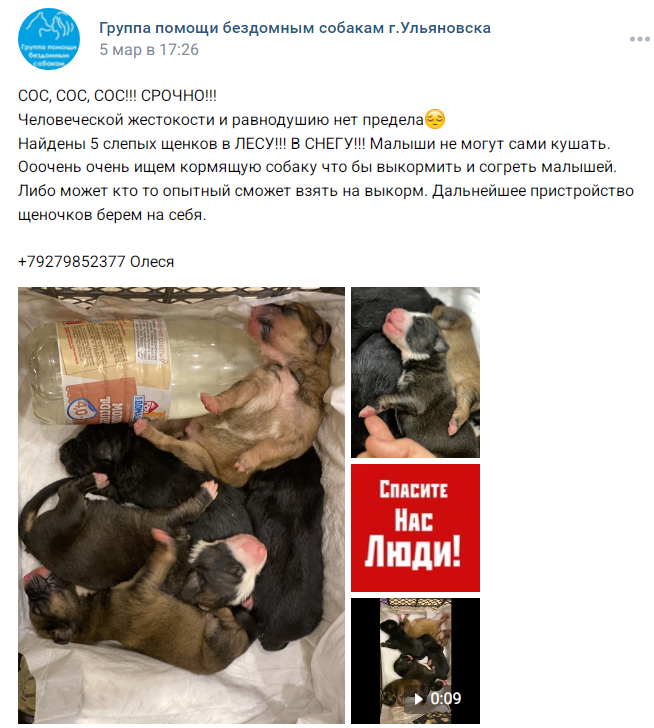The height and width of the screenshot is (728, 654).
Task: Click the group's round blue avatar
Action: (x=49, y=39)
